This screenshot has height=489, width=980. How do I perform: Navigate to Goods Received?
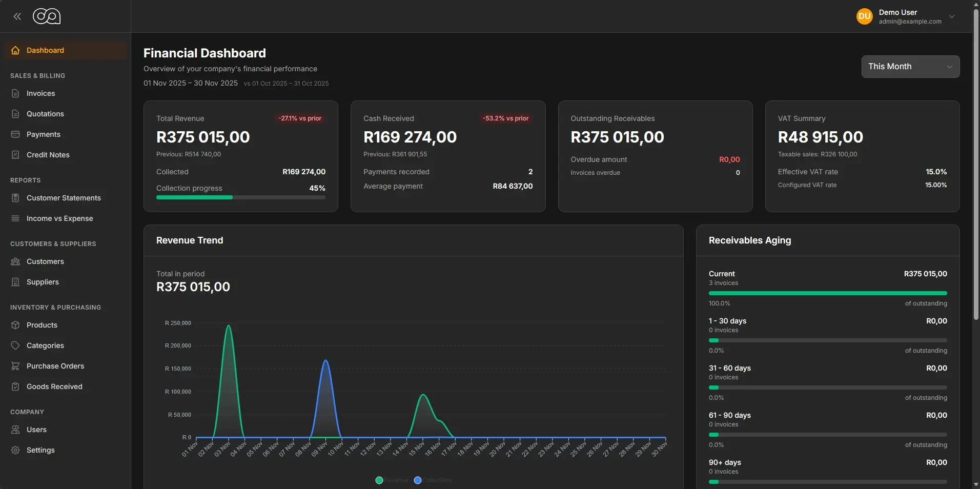tap(54, 386)
